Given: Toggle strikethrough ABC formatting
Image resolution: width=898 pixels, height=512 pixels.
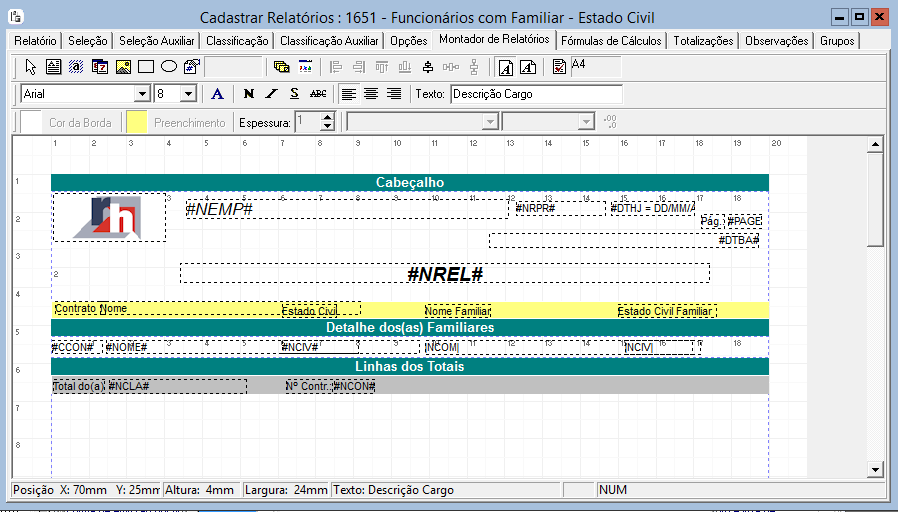Looking at the screenshot, I should coord(318,94).
